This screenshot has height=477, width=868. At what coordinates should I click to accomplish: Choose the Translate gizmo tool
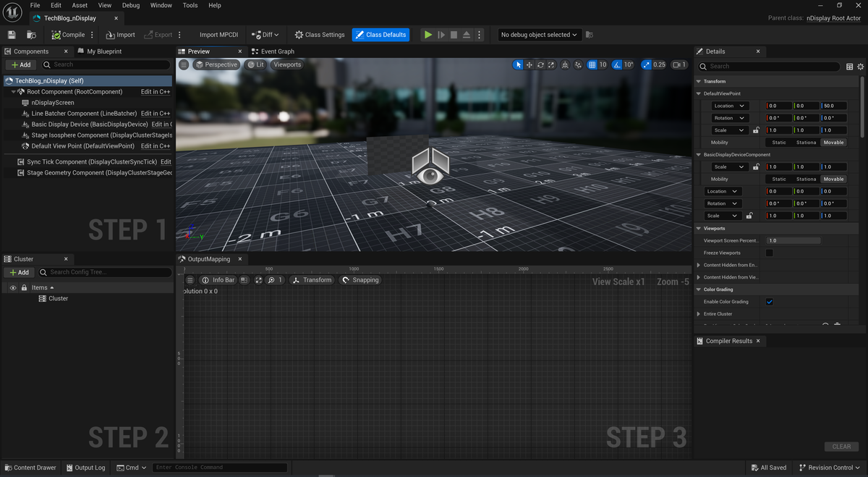click(529, 64)
